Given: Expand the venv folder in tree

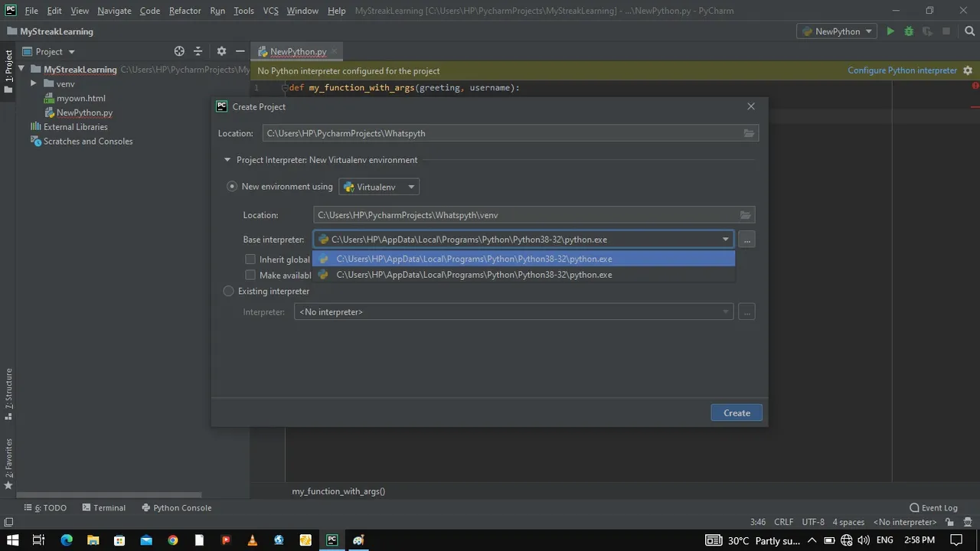Looking at the screenshot, I should (x=34, y=83).
